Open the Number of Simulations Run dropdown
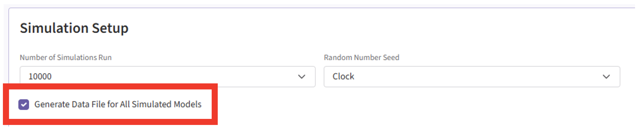This screenshot has width=644, height=131. click(x=167, y=76)
